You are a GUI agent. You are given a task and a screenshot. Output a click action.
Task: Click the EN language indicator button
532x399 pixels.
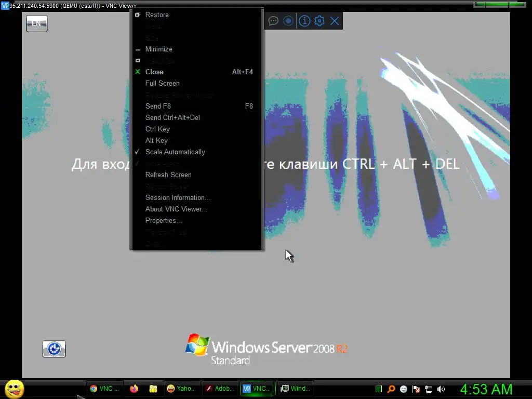pyautogui.click(x=37, y=23)
